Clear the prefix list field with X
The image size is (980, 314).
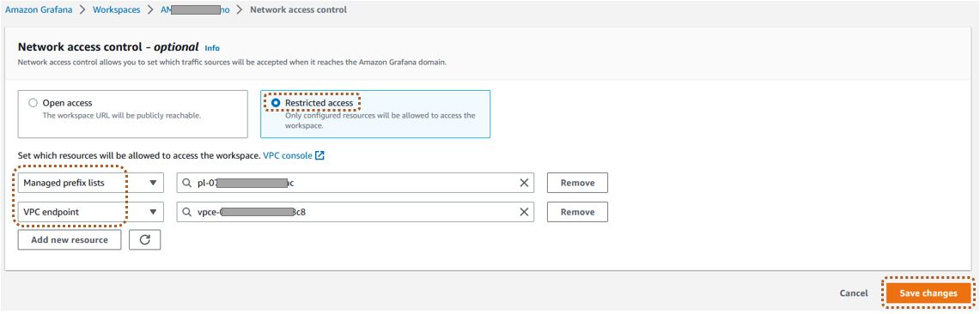click(524, 183)
